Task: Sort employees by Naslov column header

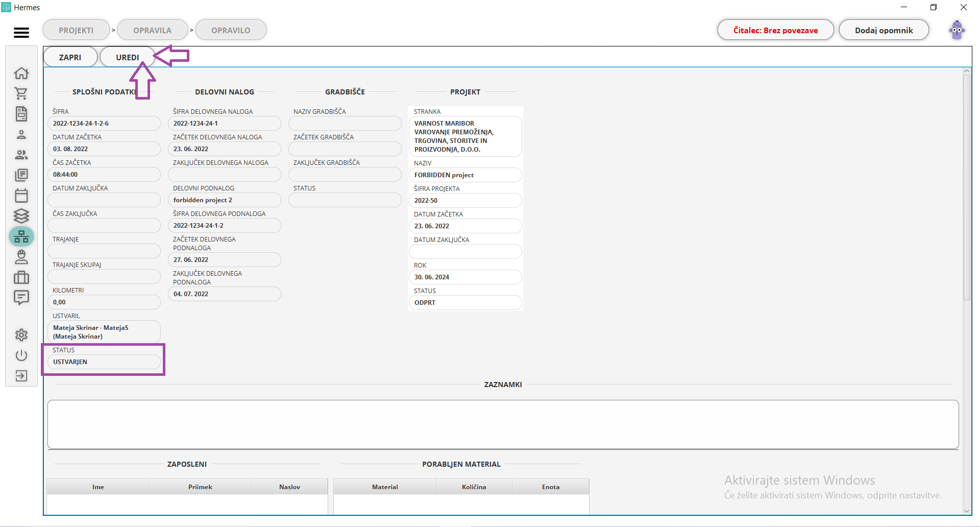Action: point(289,487)
